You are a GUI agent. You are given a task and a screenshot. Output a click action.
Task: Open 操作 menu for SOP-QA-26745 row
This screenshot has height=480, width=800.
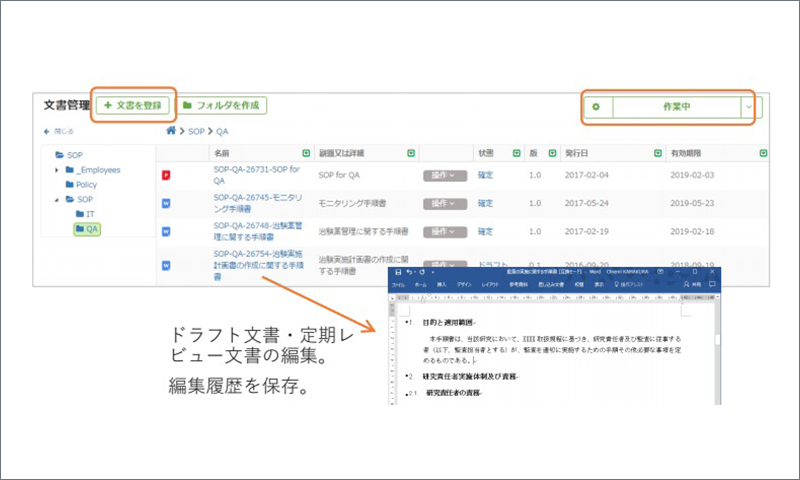click(x=445, y=204)
